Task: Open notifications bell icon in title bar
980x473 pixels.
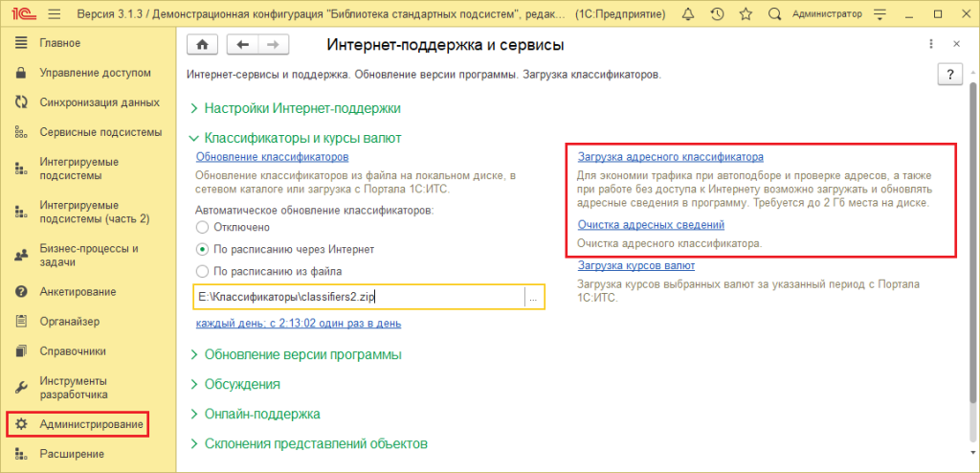Action: [690, 14]
